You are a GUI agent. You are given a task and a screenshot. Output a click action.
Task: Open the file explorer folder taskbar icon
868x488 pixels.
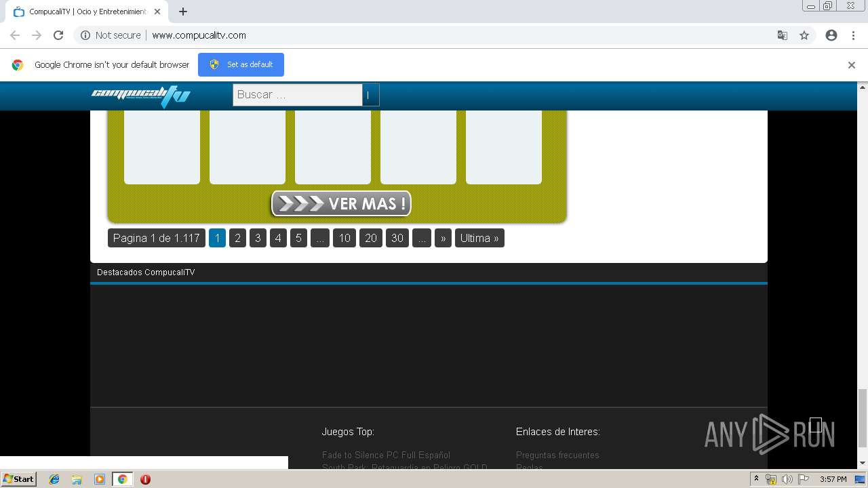pyautogui.click(x=77, y=479)
